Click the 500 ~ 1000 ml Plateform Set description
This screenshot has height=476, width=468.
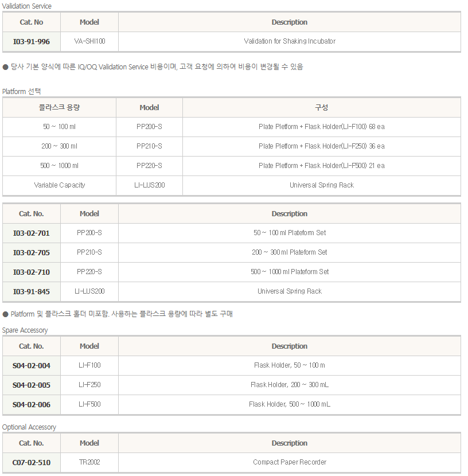[290, 272]
